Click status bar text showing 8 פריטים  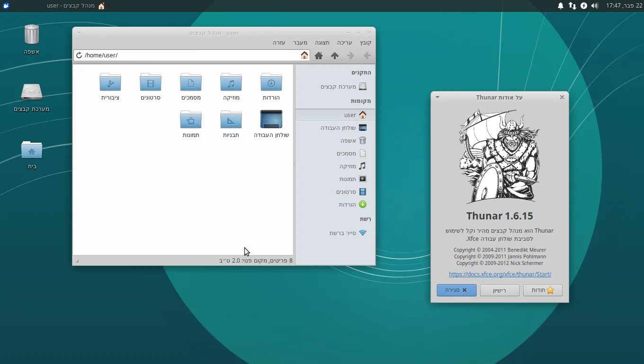256,261
